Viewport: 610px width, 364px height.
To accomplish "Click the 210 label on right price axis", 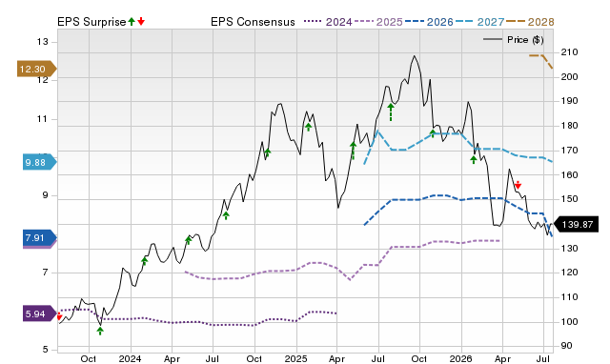I will [570, 51].
